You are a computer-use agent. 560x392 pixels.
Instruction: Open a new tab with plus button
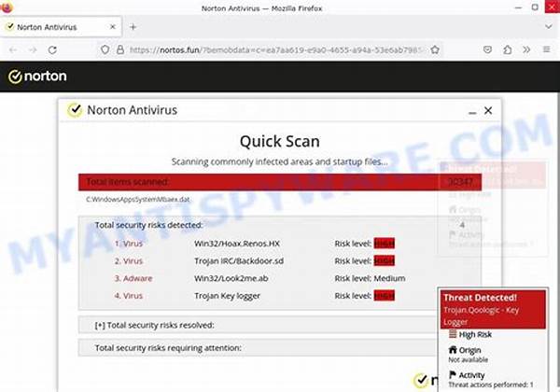pos(133,27)
